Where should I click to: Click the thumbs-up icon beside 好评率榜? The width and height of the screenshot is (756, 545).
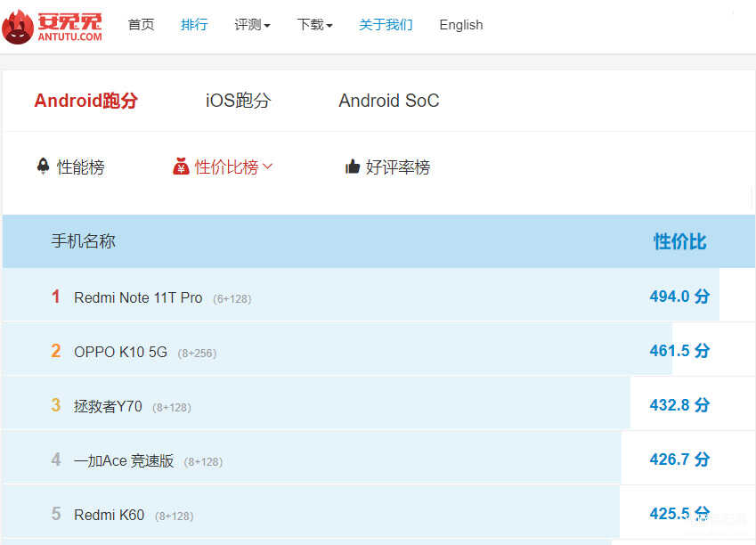[x=353, y=167]
